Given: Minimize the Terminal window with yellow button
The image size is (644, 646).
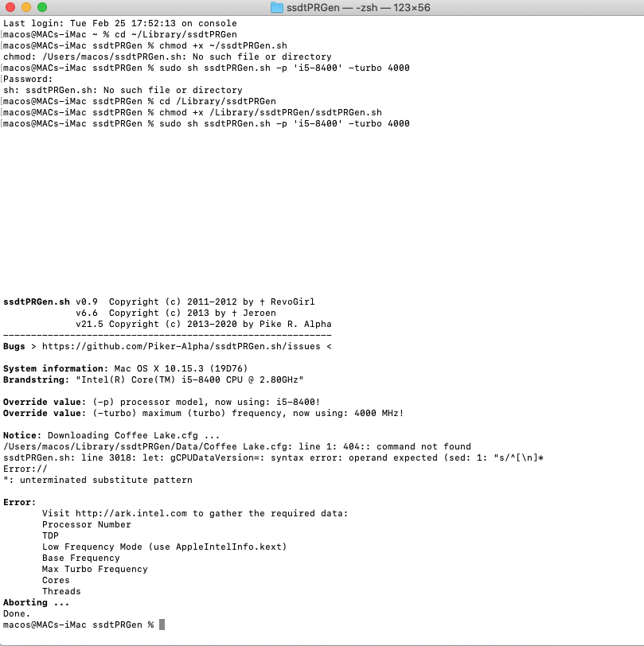Looking at the screenshot, I should (26, 7).
